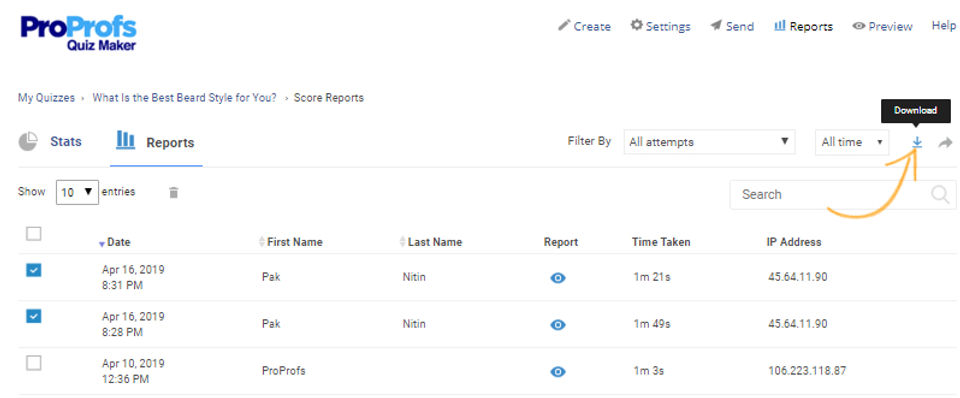Sort by Last Name column
The width and height of the screenshot is (960, 398).
pos(431,242)
